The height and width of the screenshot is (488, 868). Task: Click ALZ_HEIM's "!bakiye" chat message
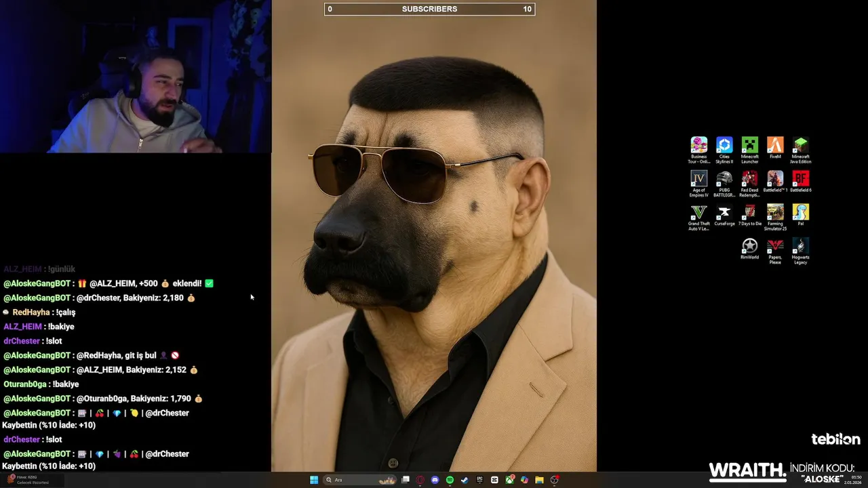(x=39, y=327)
